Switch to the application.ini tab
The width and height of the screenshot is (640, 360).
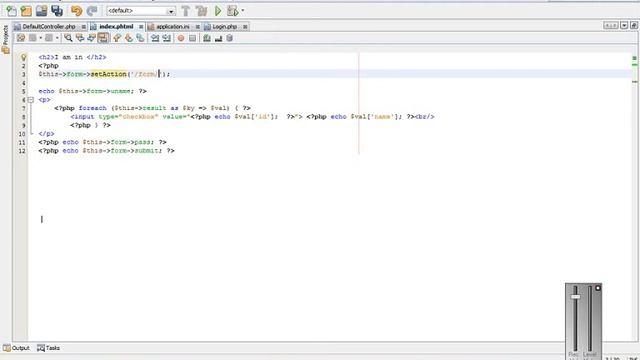tap(173, 27)
